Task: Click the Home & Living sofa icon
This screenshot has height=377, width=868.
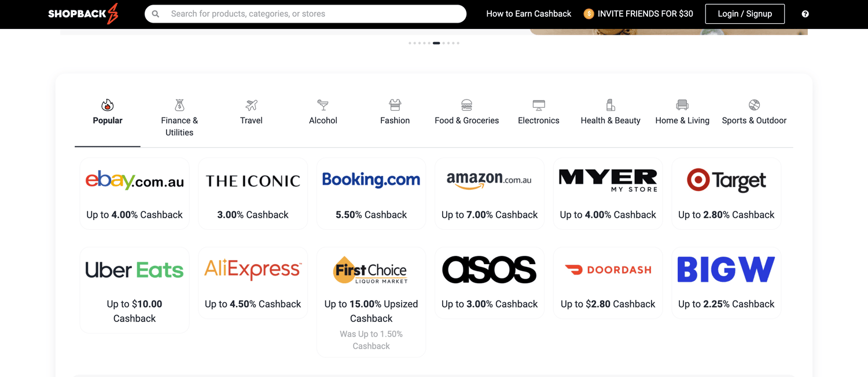Action: 682,105
